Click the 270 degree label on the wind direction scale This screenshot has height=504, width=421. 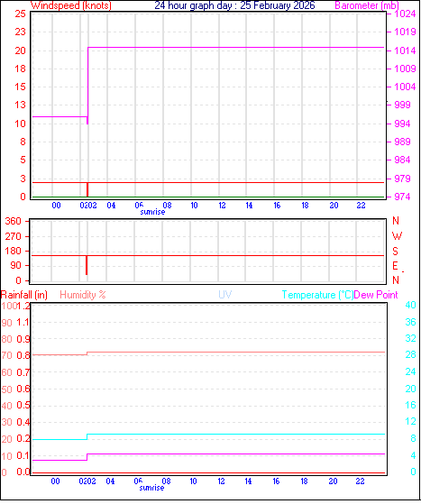pos(13,236)
